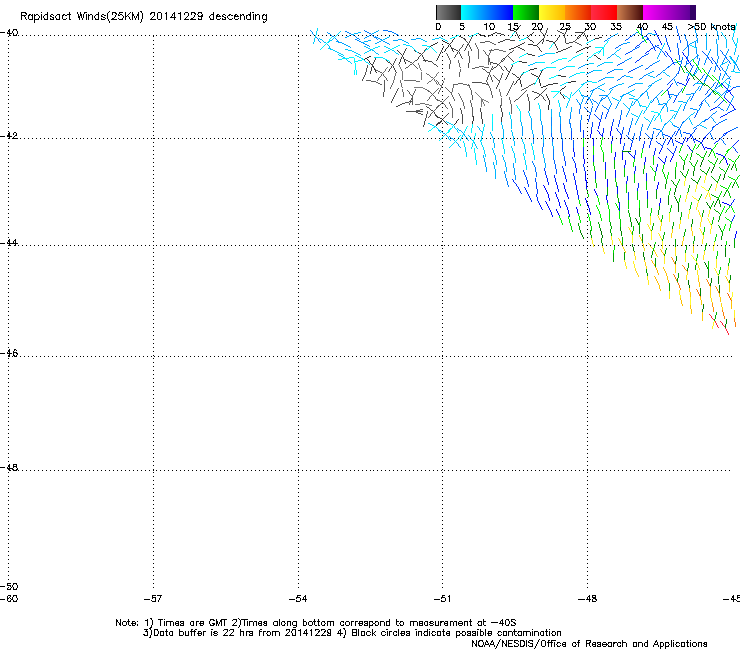Click the note line 'Data buffer is 22 hrs'
Screen dimensions: 740x650
(x=204, y=633)
